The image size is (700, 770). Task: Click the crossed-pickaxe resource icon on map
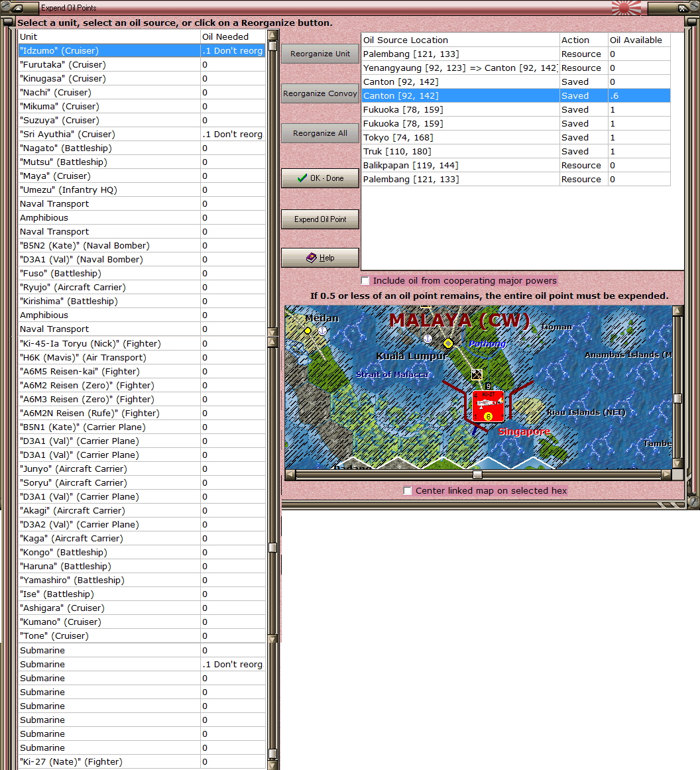[x=477, y=374]
